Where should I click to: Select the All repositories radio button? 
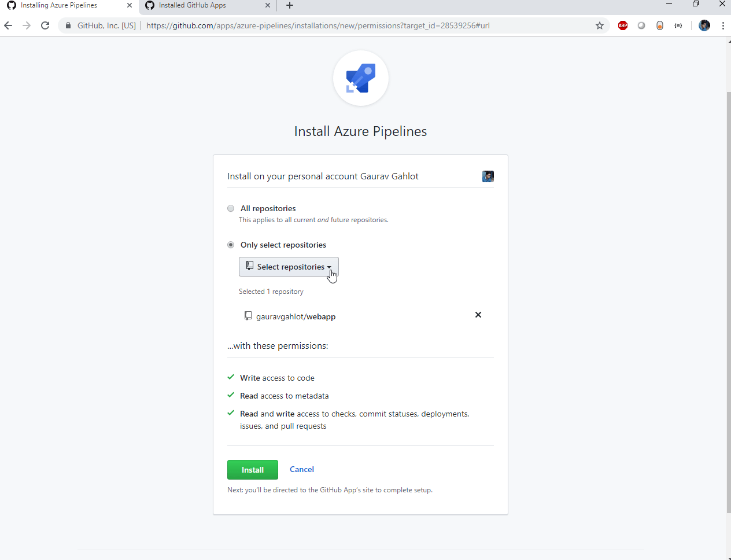tap(231, 208)
